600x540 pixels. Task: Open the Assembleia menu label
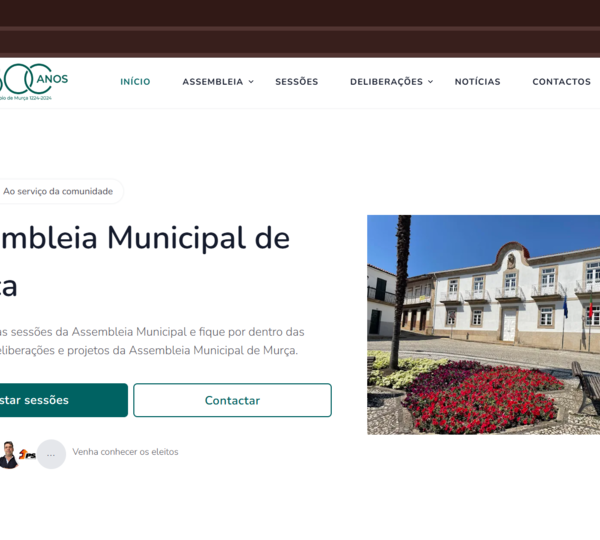(212, 82)
